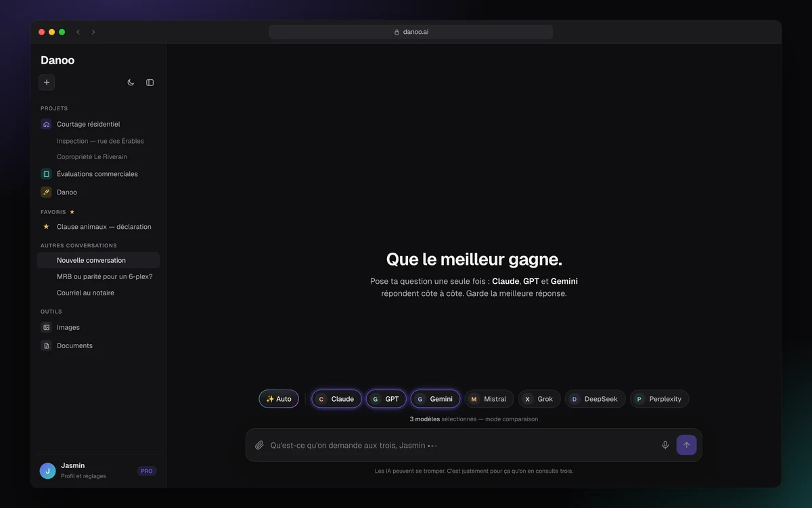Click the "Que le meilleur gagne." heading
Screen dimensions: 812x508
click(x=474, y=259)
